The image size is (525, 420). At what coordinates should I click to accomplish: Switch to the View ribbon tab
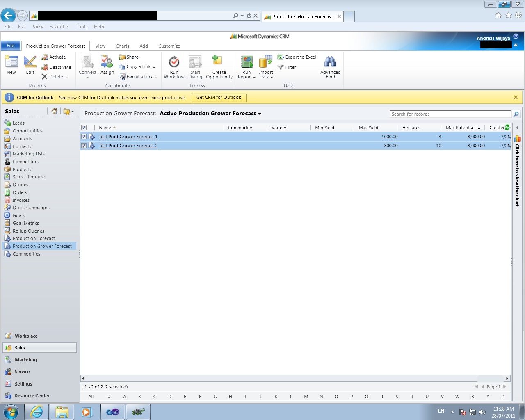click(x=100, y=46)
